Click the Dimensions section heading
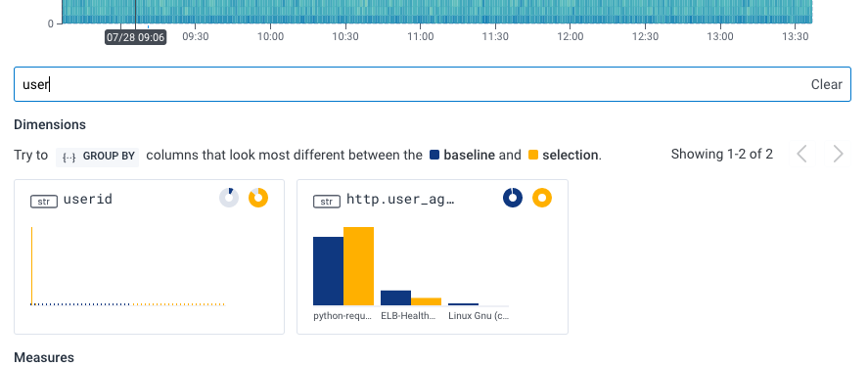 point(50,124)
